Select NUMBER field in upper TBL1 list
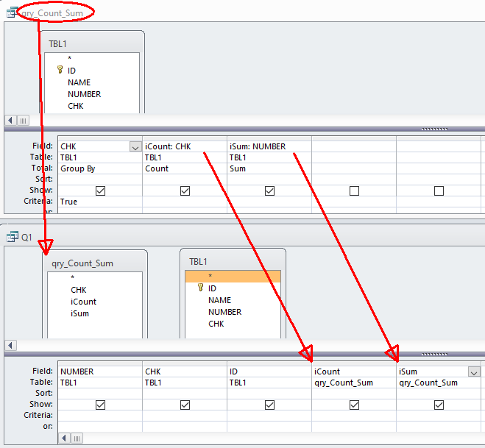 (92, 94)
